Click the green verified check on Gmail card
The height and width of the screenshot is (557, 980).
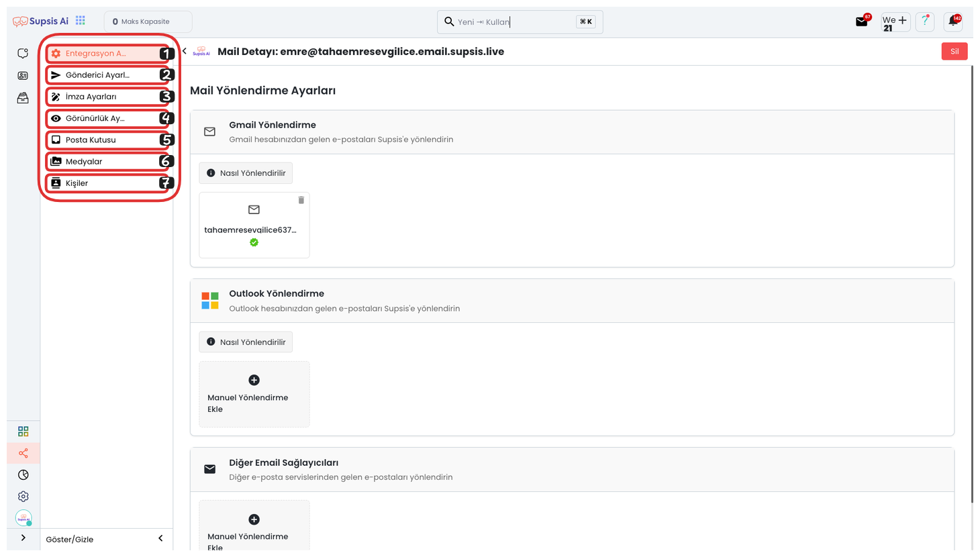click(x=254, y=242)
